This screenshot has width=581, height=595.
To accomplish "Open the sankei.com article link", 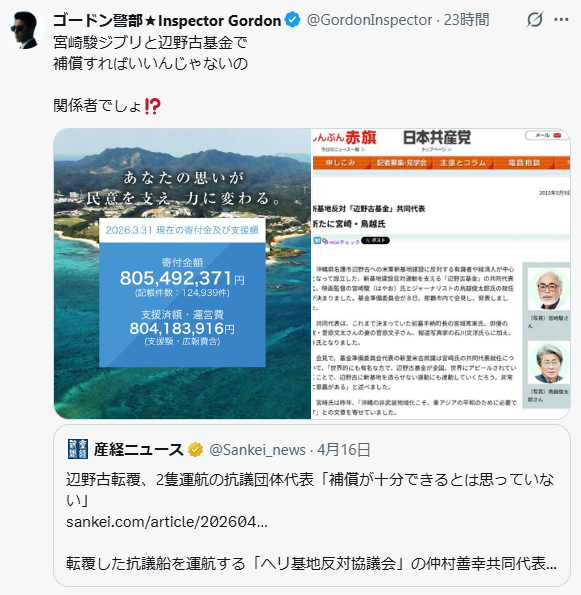I will point(167,522).
